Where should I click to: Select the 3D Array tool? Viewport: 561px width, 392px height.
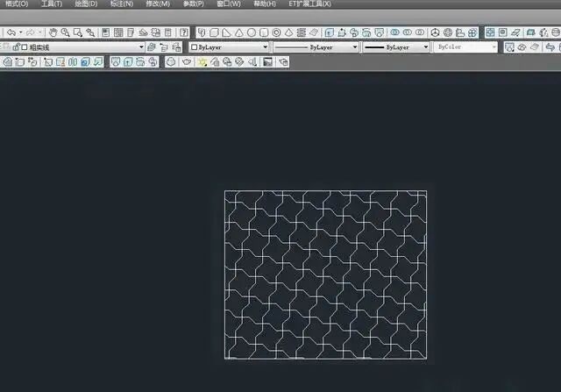[472, 32]
